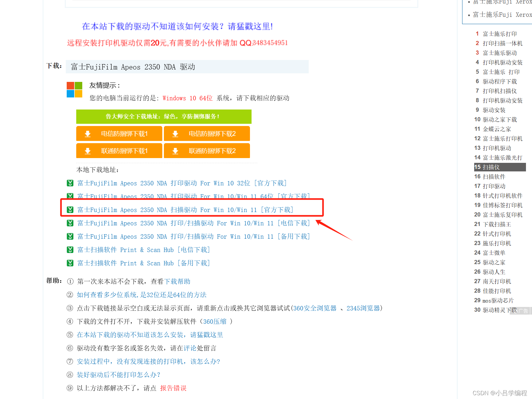This screenshot has height=399, width=532.
Task: Click the green 鲁大师安全下载地址 banner
Action: 164,116
